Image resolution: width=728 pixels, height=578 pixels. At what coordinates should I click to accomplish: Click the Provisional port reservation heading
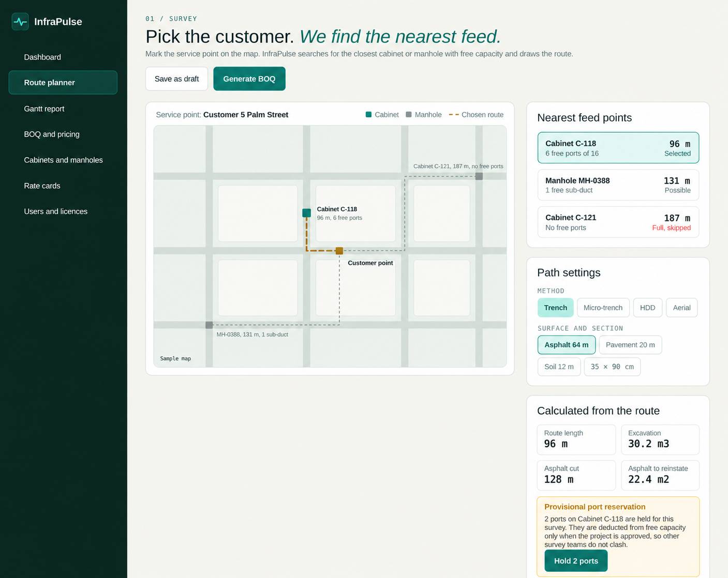595,507
